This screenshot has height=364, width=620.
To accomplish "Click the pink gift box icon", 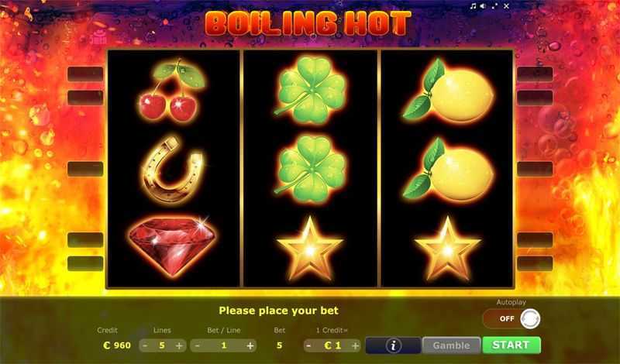I will (x=98, y=36).
